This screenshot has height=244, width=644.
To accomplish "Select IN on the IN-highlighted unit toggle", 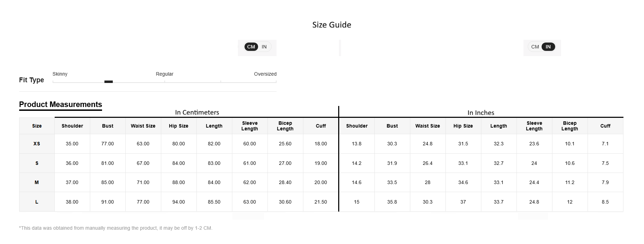I will click(548, 47).
